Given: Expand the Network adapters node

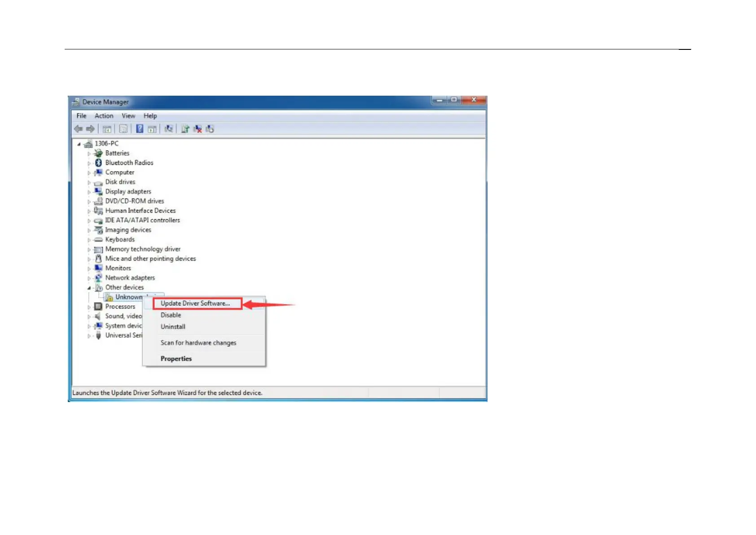Looking at the screenshot, I should [89, 279].
